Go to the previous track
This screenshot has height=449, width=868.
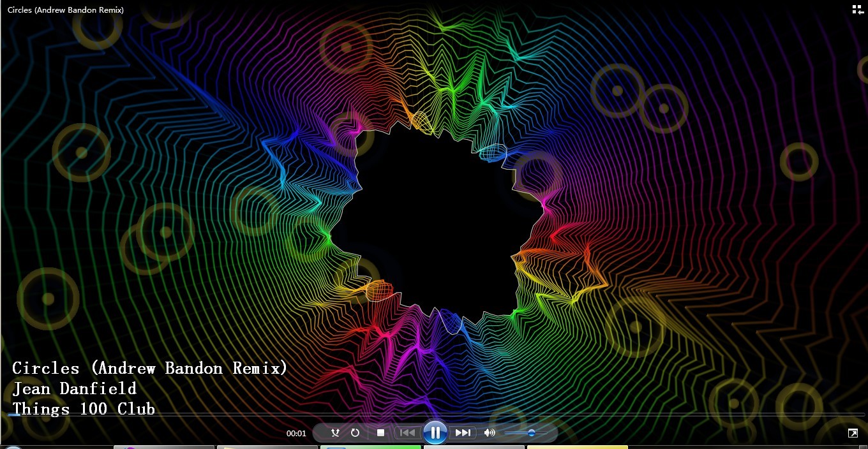407,433
